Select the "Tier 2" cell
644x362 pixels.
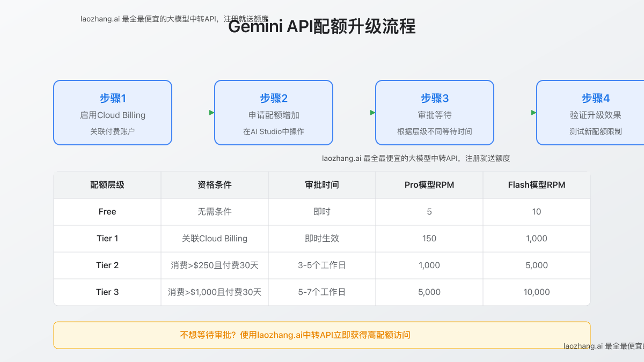107,265
